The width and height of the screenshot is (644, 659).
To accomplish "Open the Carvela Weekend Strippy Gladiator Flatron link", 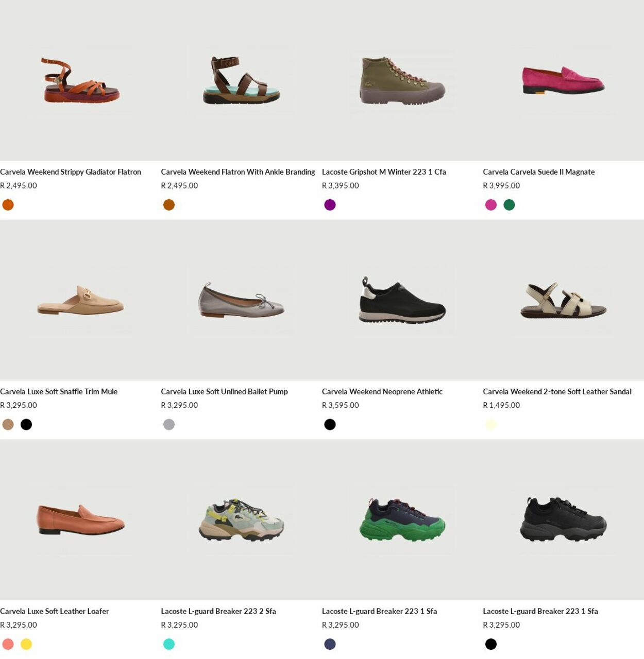I will (x=71, y=172).
